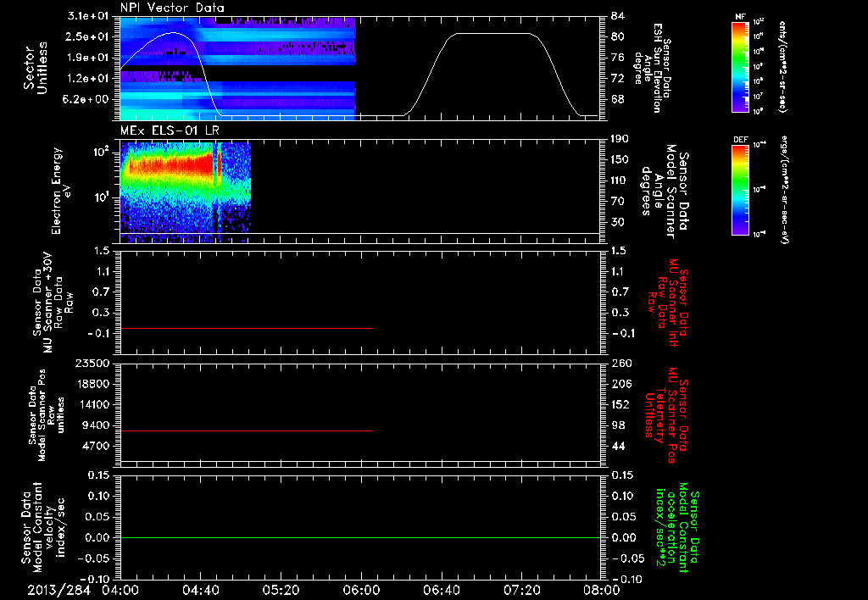Click the 260 telemetry tick label
Viewport: 868px width, 600px height.
pyautogui.click(x=620, y=364)
